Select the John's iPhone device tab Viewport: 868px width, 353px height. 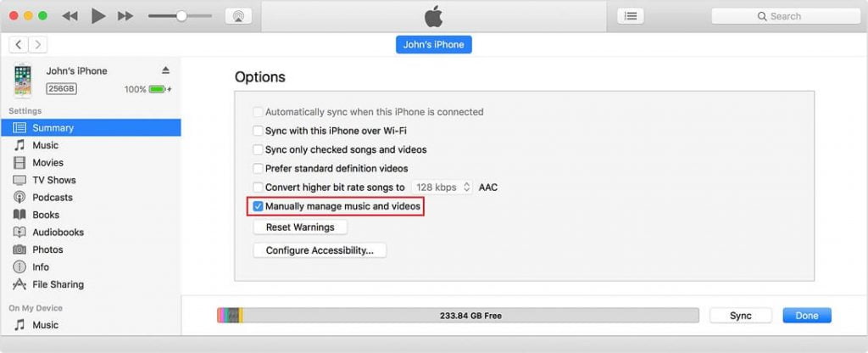pyautogui.click(x=433, y=45)
